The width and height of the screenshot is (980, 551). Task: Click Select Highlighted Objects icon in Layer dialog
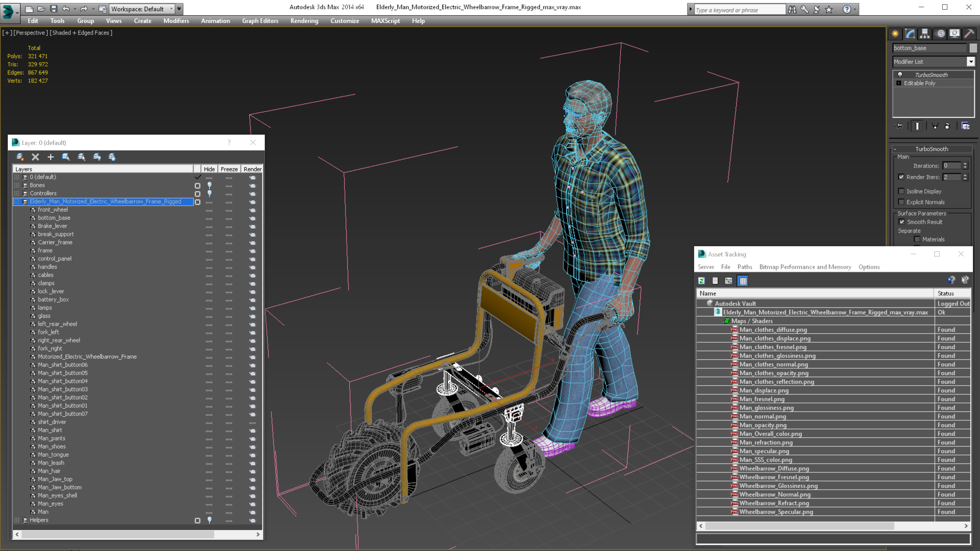click(x=66, y=157)
